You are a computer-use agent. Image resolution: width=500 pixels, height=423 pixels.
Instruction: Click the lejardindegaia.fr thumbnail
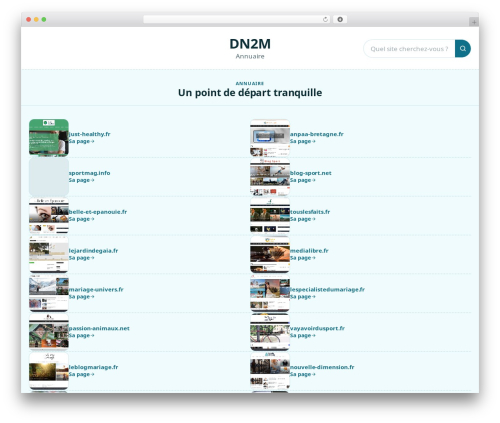click(49, 254)
